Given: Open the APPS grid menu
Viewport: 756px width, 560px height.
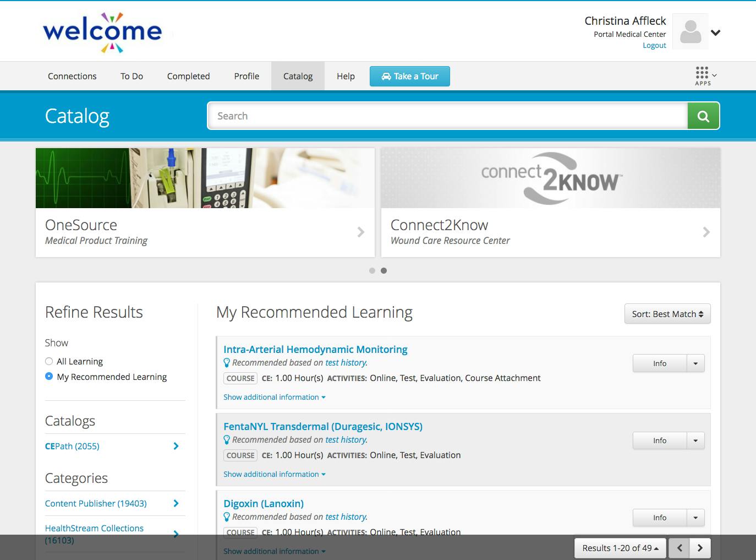Looking at the screenshot, I should click(x=703, y=74).
